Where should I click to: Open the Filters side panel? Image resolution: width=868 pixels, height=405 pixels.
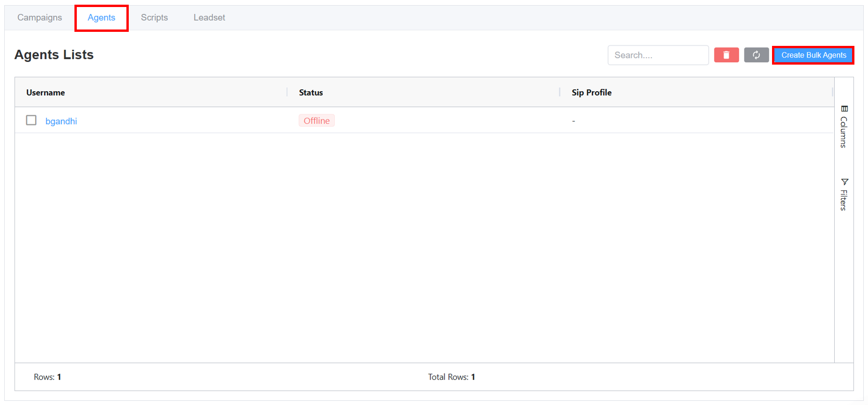pyautogui.click(x=844, y=194)
